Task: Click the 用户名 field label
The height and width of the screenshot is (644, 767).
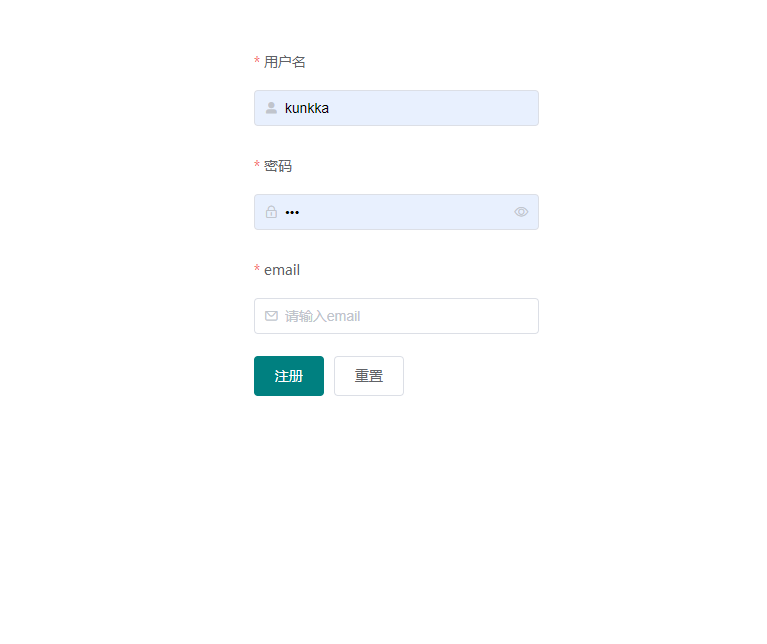Action: pos(285,62)
